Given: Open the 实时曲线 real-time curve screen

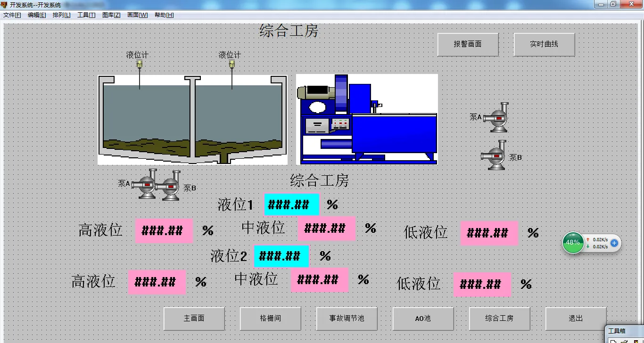Looking at the screenshot, I should tap(544, 44).
